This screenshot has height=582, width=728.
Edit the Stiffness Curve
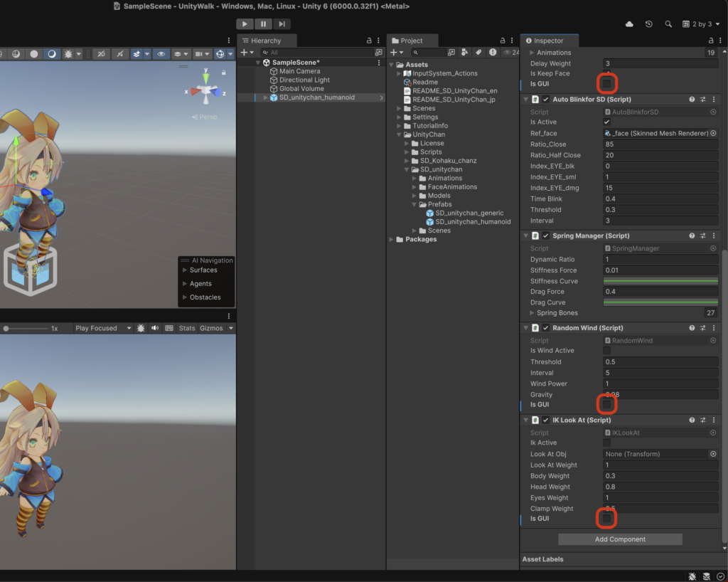click(x=660, y=281)
